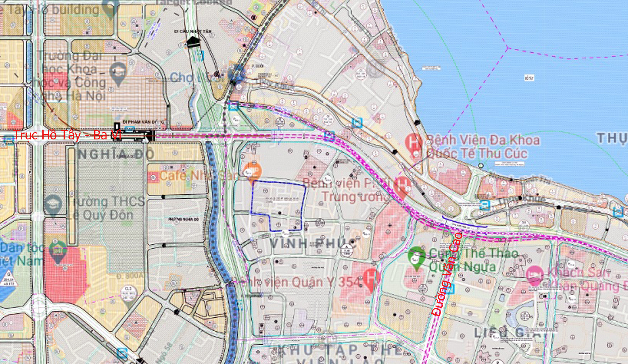Select the pink hotel marker for Khách Sạn

(534, 275)
